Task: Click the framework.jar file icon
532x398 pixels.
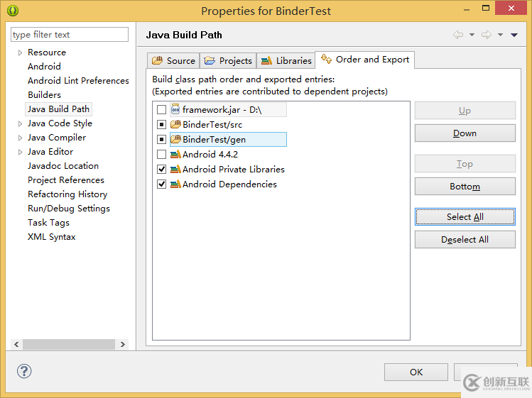Action: (x=175, y=109)
